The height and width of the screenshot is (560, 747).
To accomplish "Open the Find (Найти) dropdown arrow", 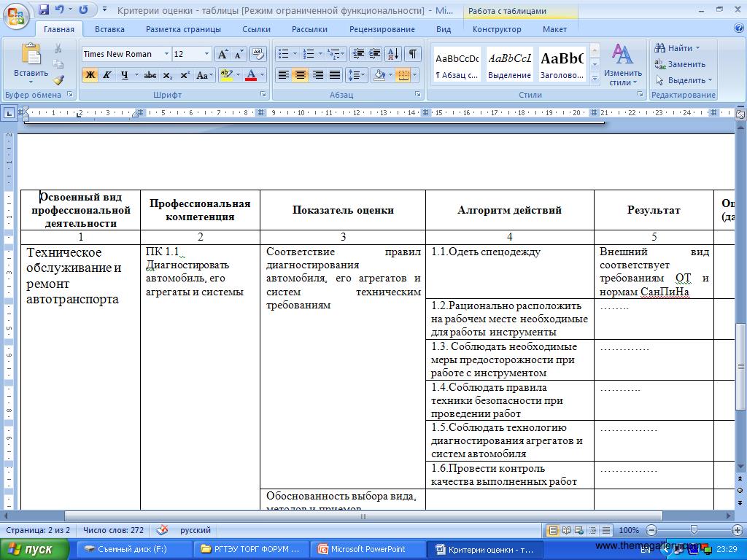I will [x=697, y=48].
